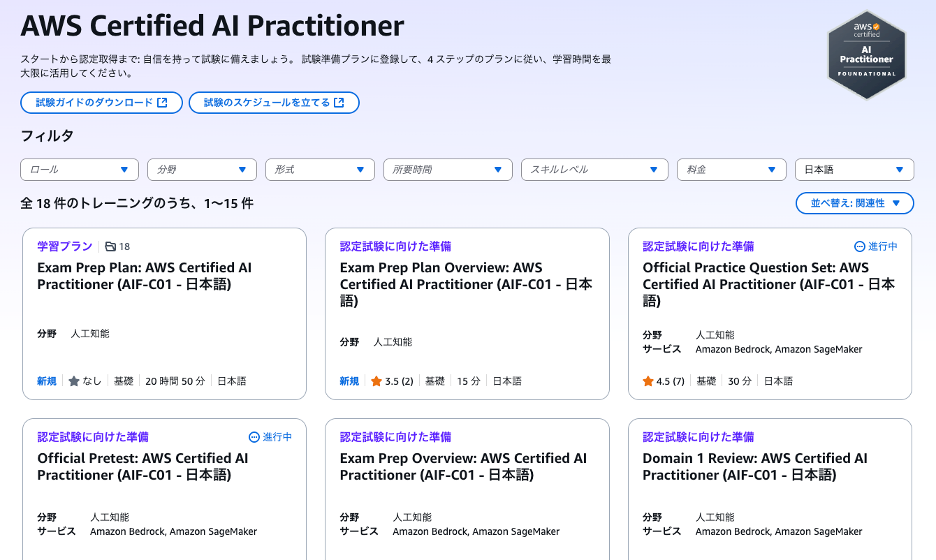Image resolution: width=936 pixels, height=560 pixels.
Task: Click the folder icon beside 18 in 学習プラン card
Action: [x=110, y=246]
